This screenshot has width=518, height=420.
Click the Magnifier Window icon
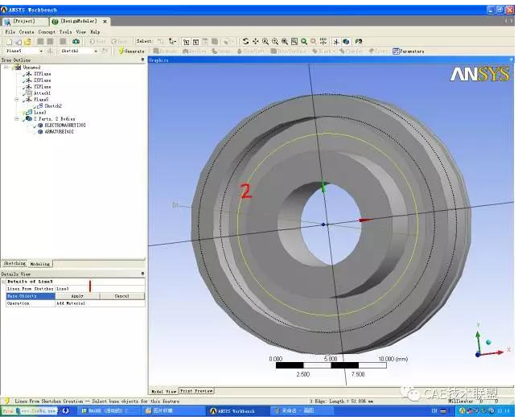coord(294,42)
